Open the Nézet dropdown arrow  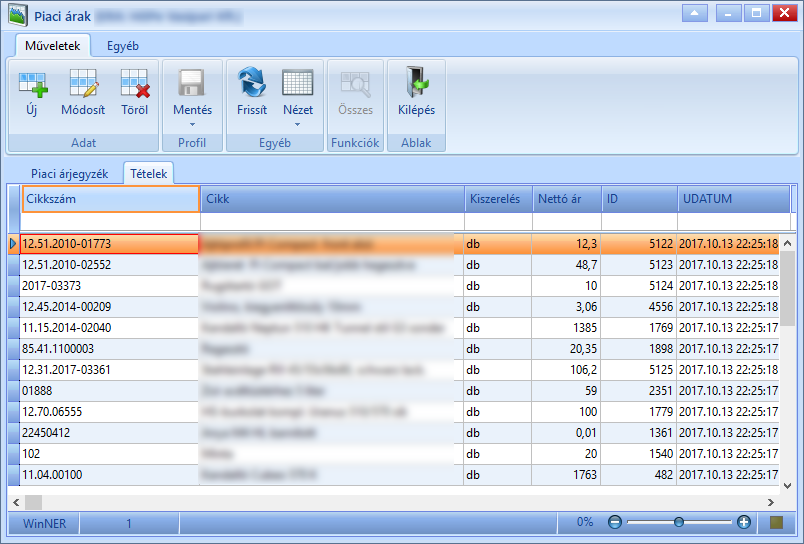(298, 125)
